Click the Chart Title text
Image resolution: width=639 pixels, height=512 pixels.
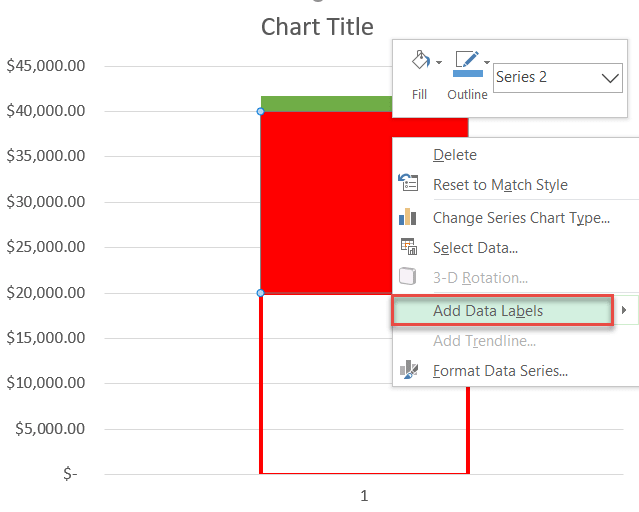pos(317,26)
